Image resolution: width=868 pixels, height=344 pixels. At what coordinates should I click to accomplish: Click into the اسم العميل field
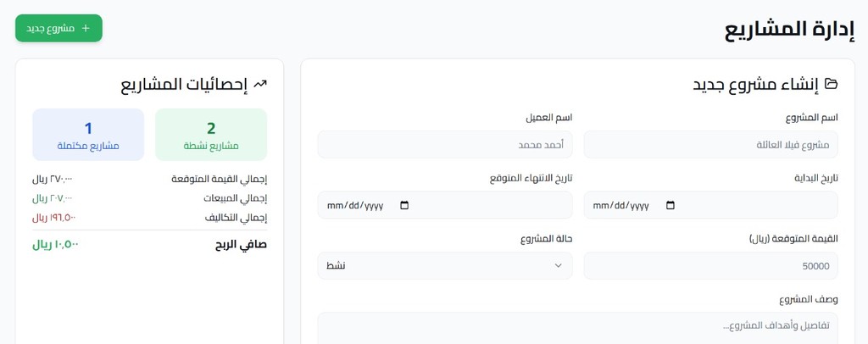[x=444, y=144]
